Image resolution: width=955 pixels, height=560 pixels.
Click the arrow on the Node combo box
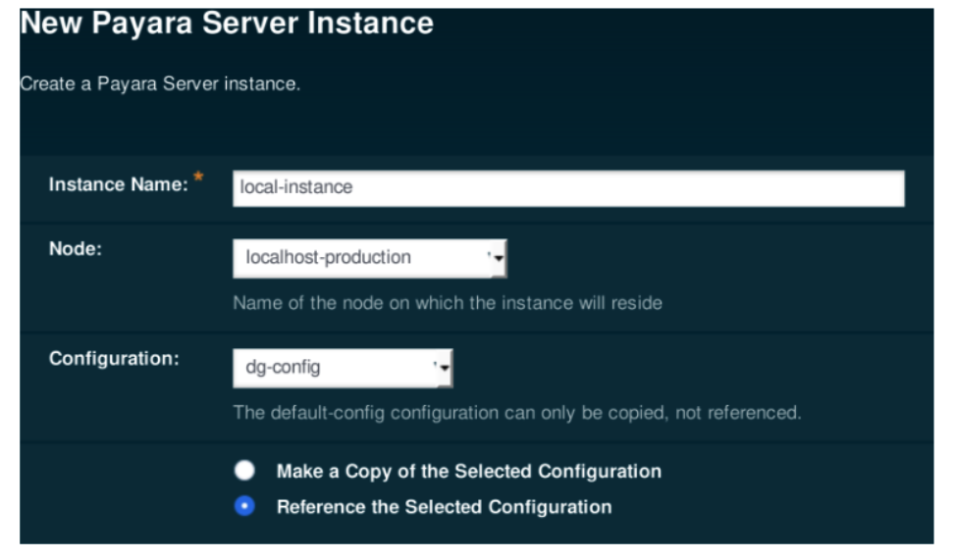tap(498, 259)
